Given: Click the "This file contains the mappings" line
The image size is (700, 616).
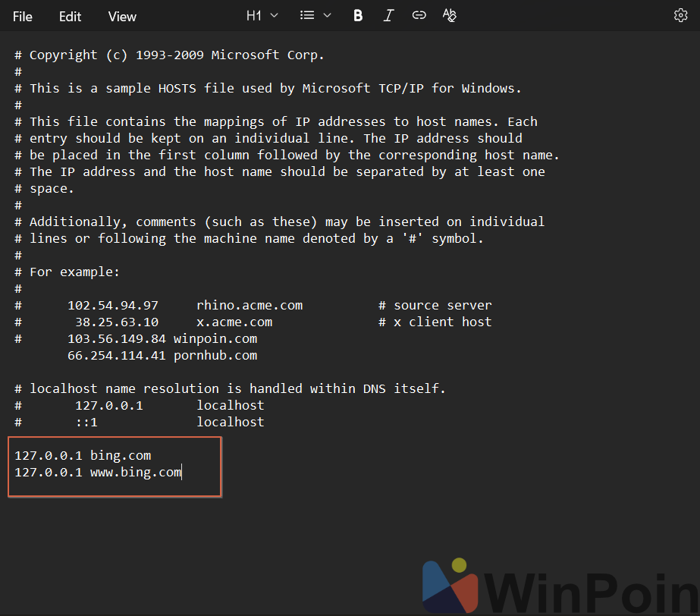Looking at the screenshot, I should tap(276, 122).
